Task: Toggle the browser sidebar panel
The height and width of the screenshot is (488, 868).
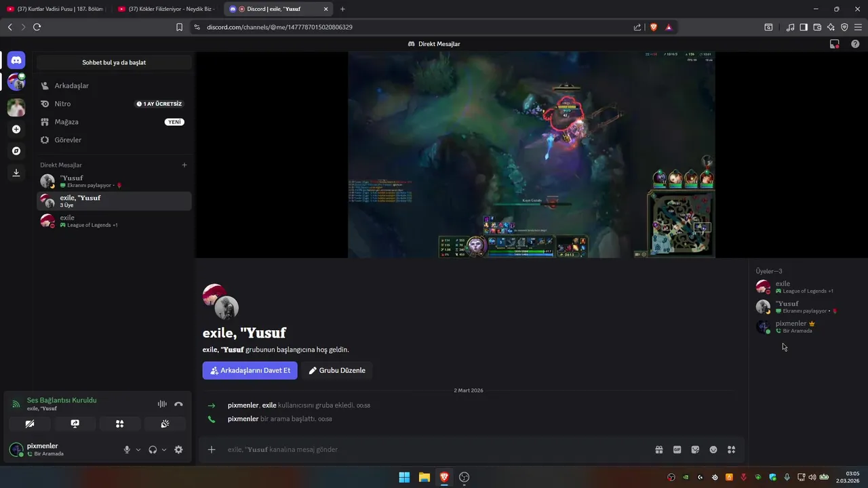Action: click(804, 27)
